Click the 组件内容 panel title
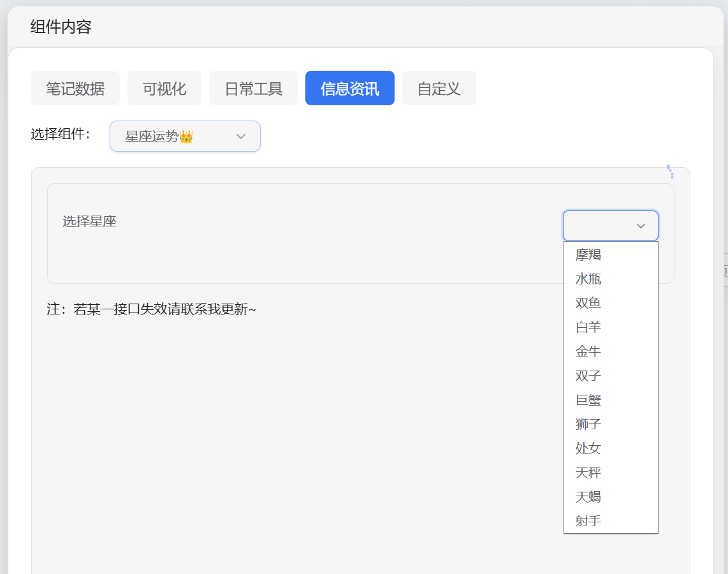 click(61, 27)
